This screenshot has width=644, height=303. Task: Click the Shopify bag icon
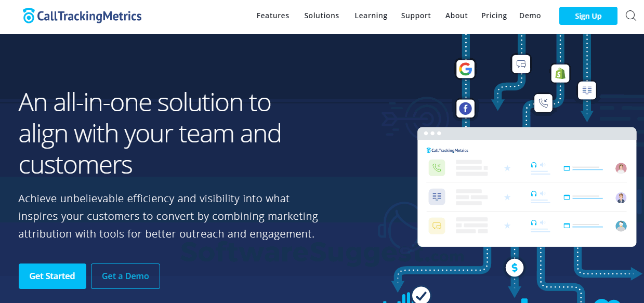point(560,73)
